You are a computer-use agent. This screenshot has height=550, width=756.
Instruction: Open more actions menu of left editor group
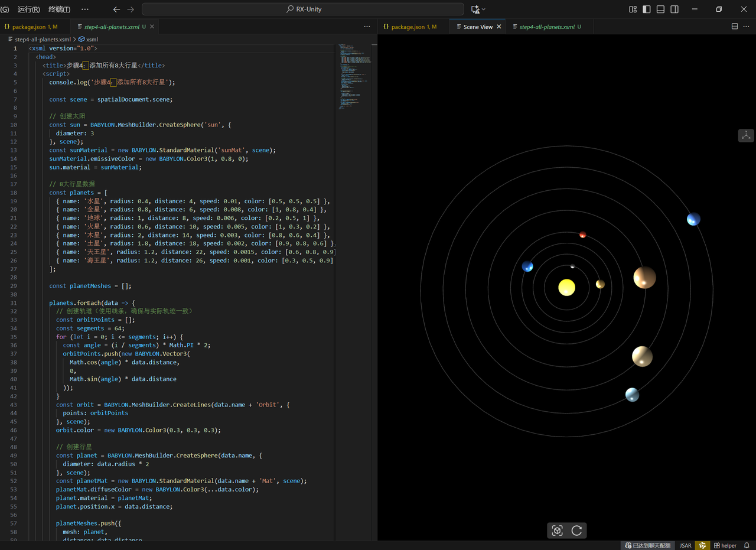pyautogui.click(x=367, y=27)
